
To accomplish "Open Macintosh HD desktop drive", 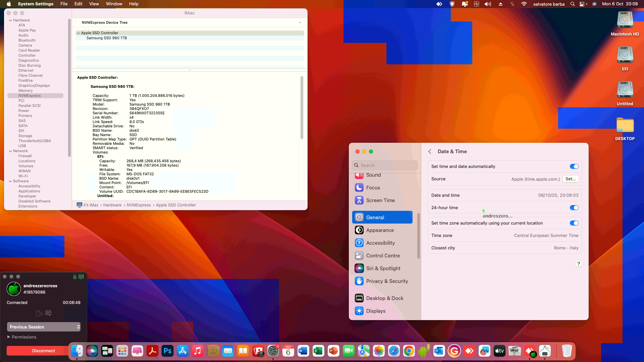I will 625,23.
